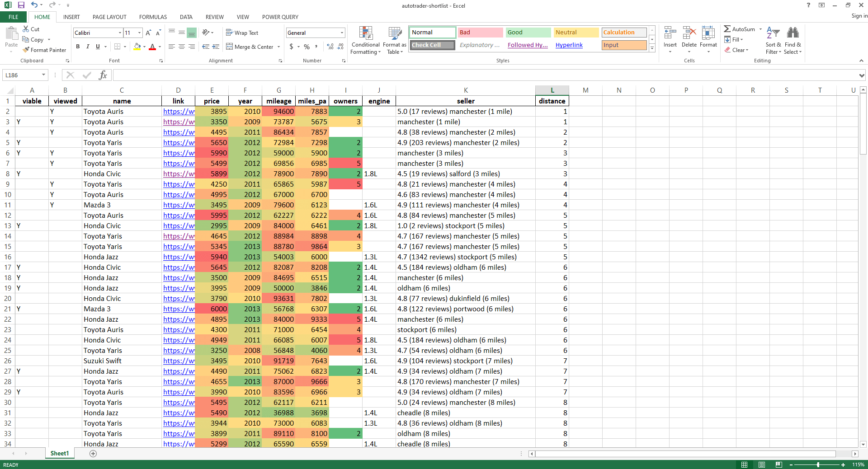The width and height of the screenshot is (868, 469).
Task: Insert new cells using the Insert icon
Action: pos(670,36)
